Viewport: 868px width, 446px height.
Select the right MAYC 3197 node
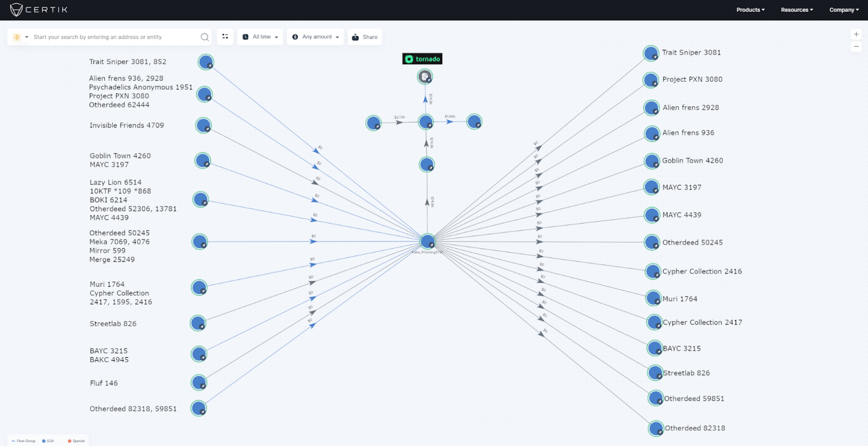tap(651, 187)
